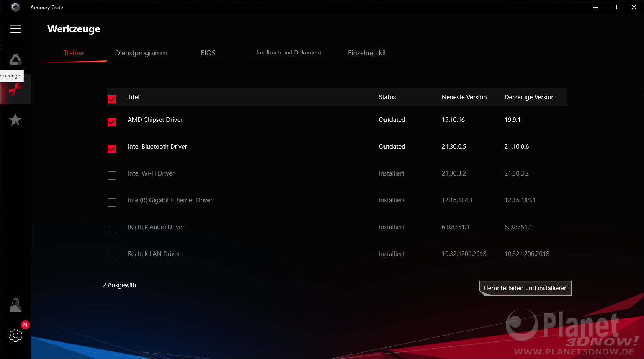Click Herunterladen und installieren button
The width and height of the screenshot is (644, 359).
click(526, 288)
